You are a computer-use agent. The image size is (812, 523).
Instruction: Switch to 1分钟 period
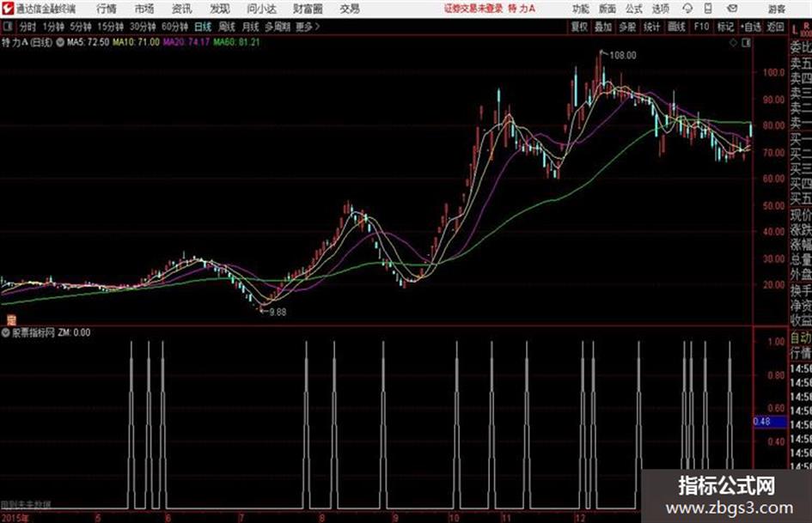click(53, 27)
